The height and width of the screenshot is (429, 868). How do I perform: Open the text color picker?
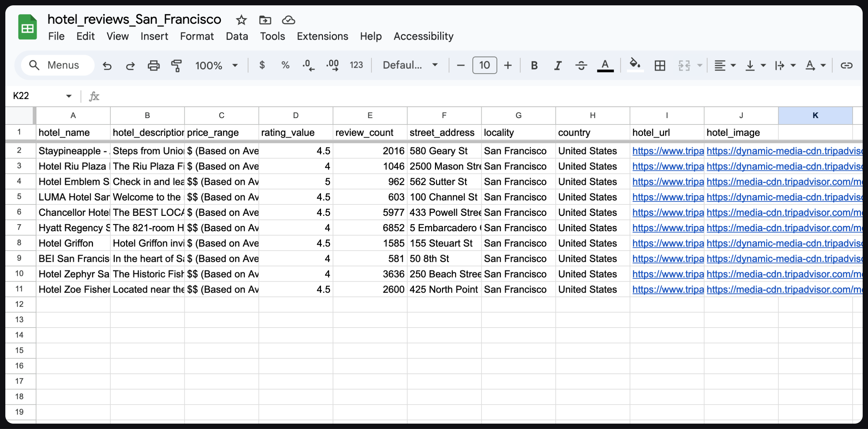point(605,65)
